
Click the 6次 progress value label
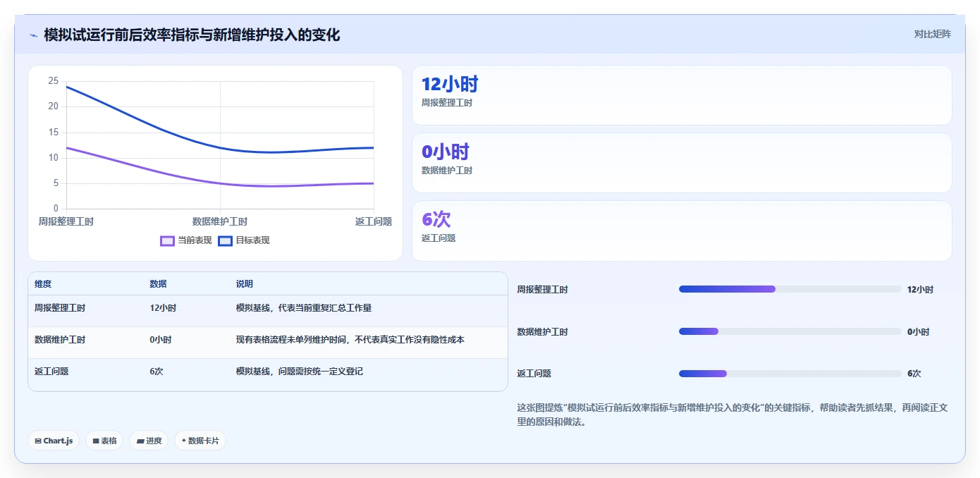point(914,374)
